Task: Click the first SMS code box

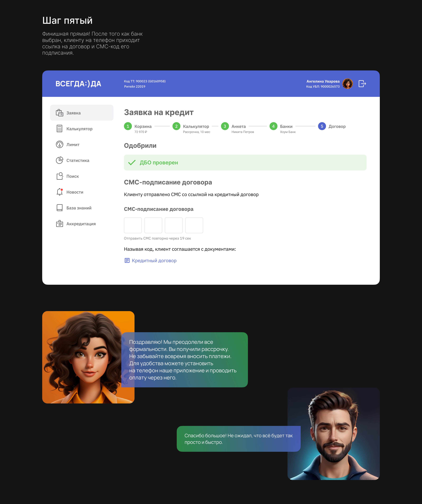Action: coord(133,225)
